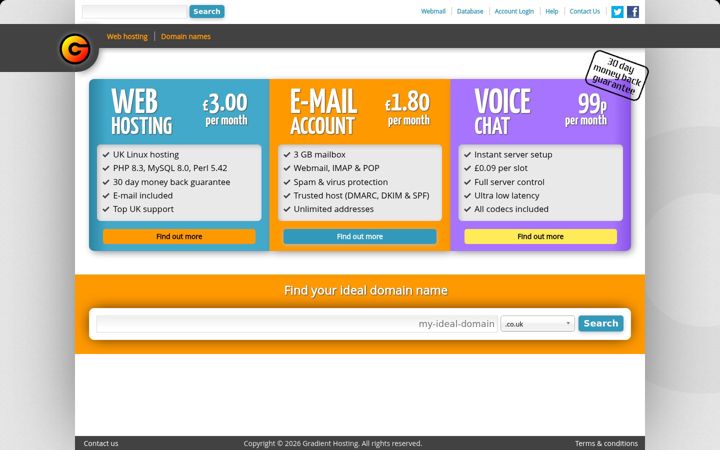Click the £3.00 per month price
The height and width of the screenshot is (450, 720).
225,109
